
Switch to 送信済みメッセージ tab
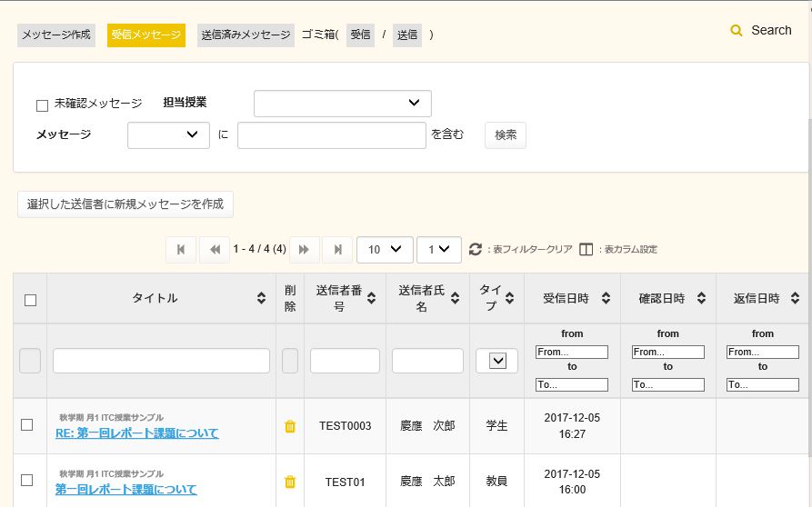[x=246, y=35]
